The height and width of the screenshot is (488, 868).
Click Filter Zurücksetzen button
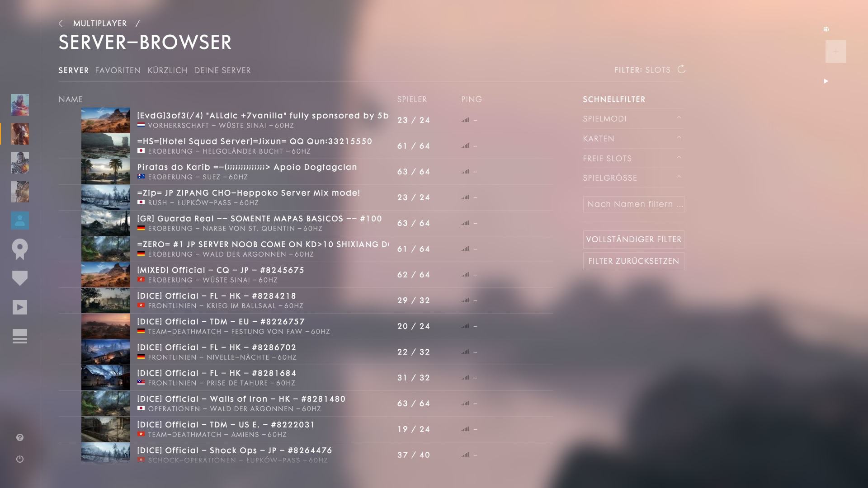(x=633, y=261)
